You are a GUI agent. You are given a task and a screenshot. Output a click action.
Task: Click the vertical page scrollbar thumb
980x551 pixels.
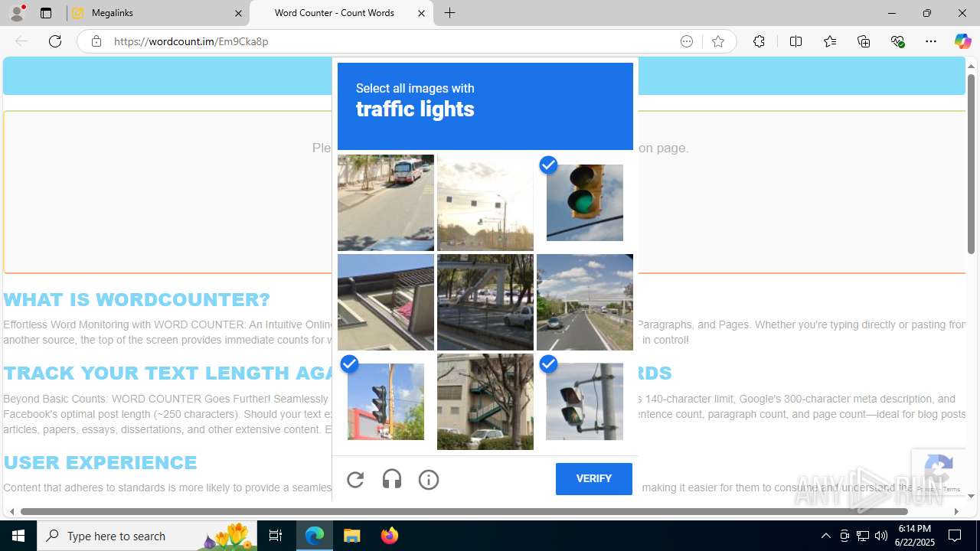[x=971, y=165]
